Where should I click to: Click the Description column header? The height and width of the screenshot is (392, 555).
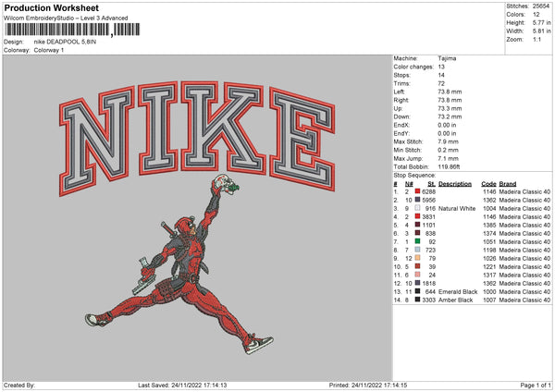point(455,184)
